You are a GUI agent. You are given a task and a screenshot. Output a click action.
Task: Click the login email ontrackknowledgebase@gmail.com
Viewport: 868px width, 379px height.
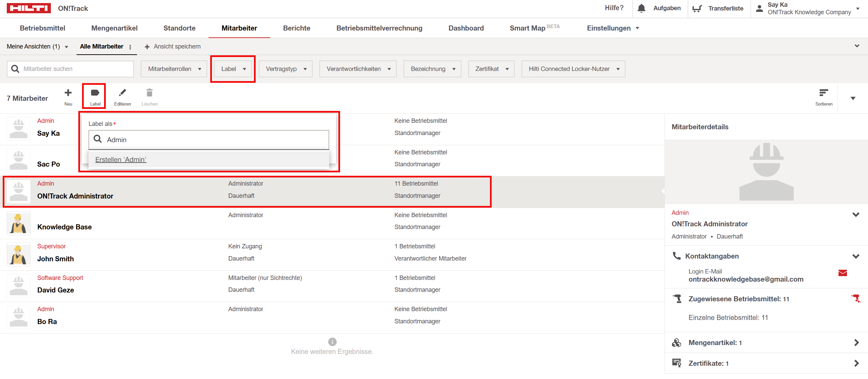point(746,279)
